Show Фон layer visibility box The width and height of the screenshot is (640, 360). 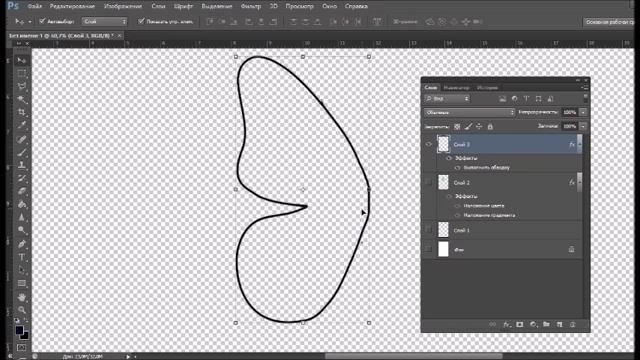429,249
